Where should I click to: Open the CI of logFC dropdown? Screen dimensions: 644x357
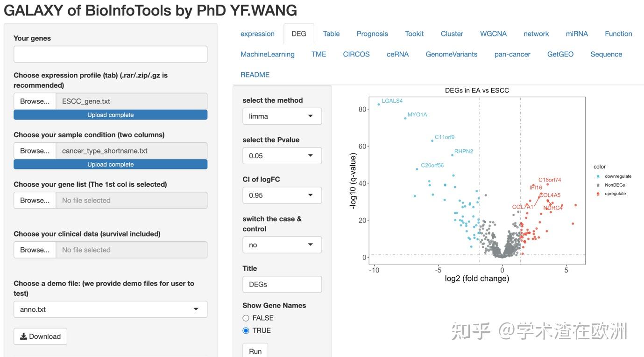pyautogui.click(x=282, y=195)
